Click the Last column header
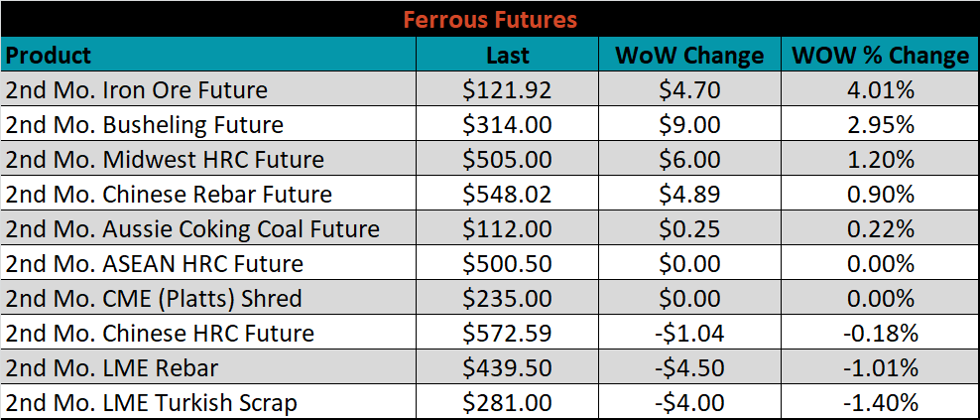This screenshot has width=980, height=420. pyautogui.click(x=508, y=55)
